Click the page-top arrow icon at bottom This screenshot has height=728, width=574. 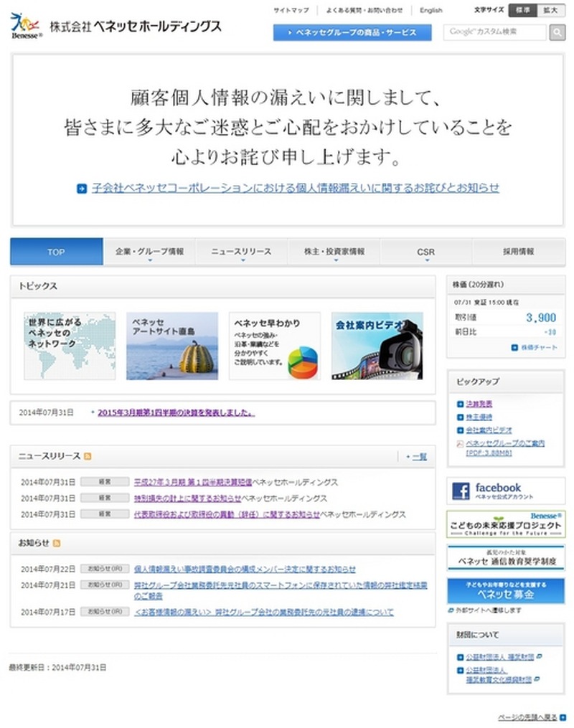[562, 717]
